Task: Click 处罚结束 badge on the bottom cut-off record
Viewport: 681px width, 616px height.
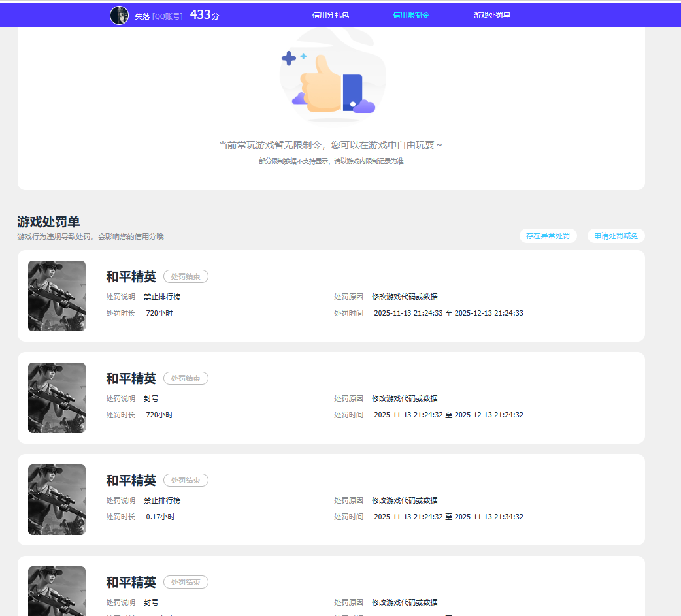Action: 186,582
